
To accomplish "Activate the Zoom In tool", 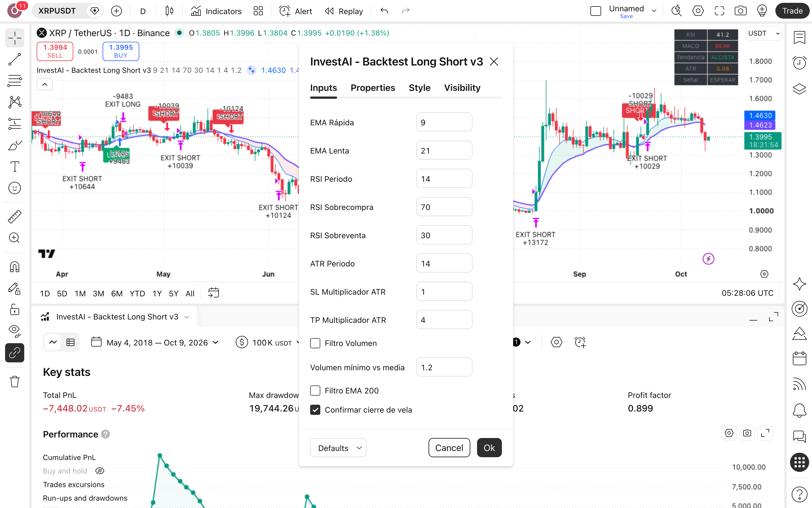I will click(14, 238).
